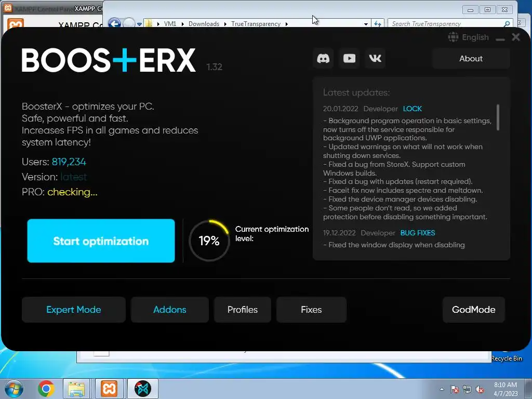Viewport: 532px width, 399px height.
Task: Click the LOCK update tag
Action: 412,109
